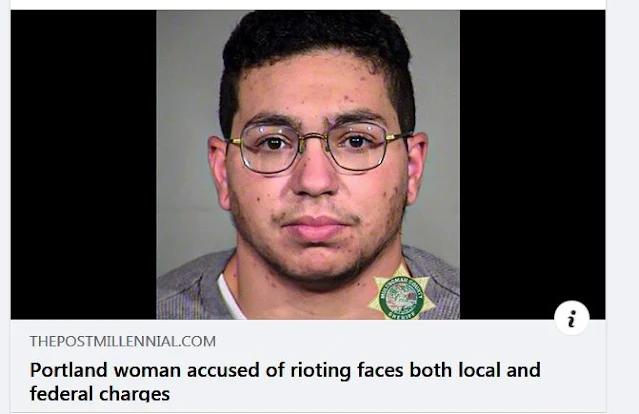Click the "federal charges" headline second line
The image size is (639, 414).
pos(100,394)
